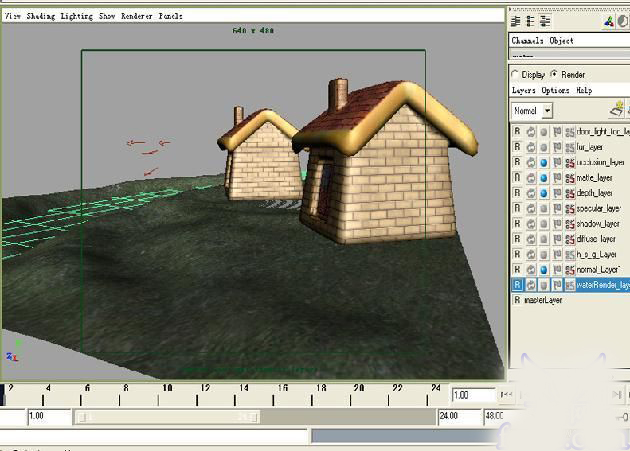
Task: Open the Options menu in the layer editor
Action: [x=556, y=90]
